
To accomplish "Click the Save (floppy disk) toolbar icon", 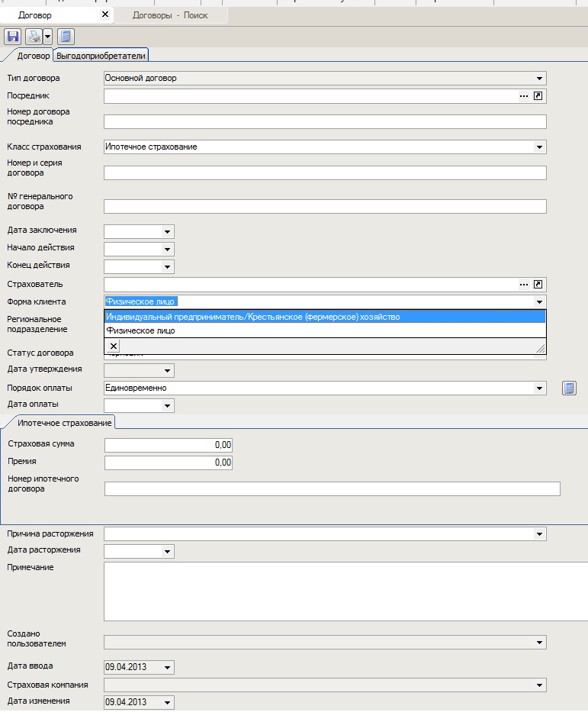I will pyautogui.click(x=13, y=36).
